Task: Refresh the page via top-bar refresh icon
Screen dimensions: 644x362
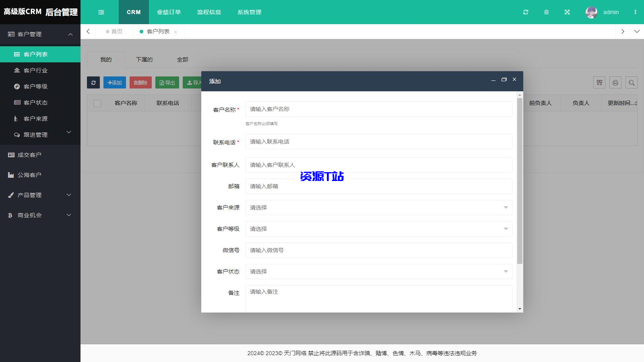Action: (526, 12)
